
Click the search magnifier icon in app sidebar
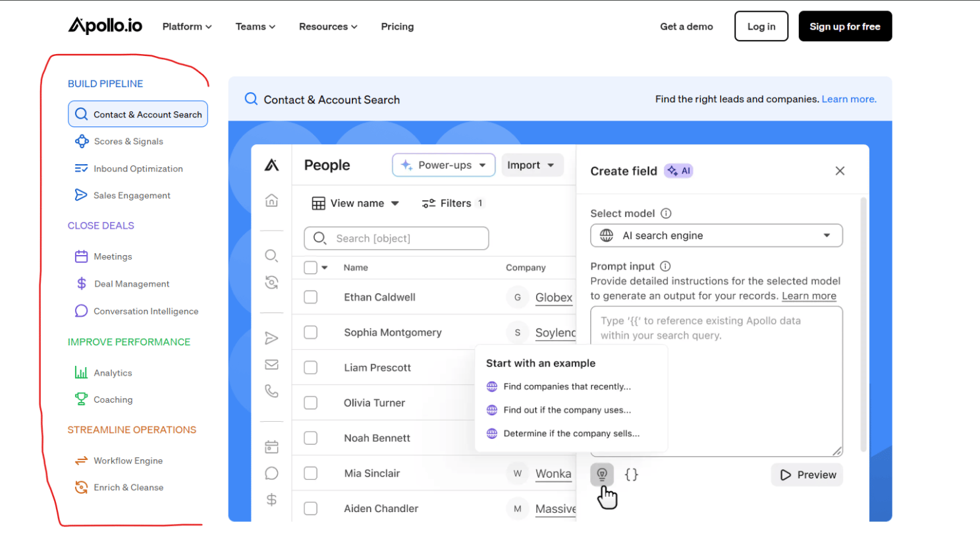(x=271, y=256)
